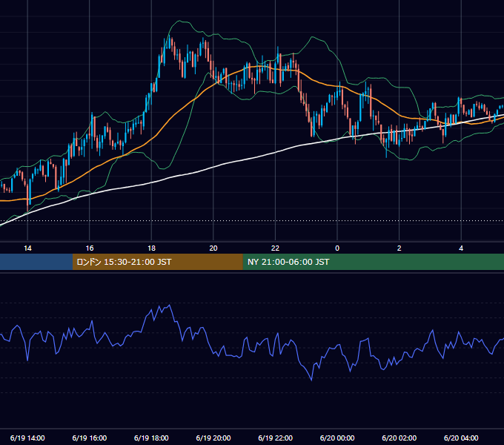The image size is (504, 445).
Task: Click the 6/19 14:00 date label
Action: tap(27, 438)
